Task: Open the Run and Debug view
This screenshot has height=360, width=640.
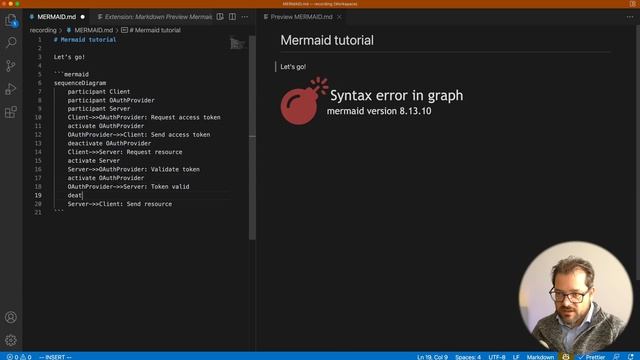Action: pos(11,89)
